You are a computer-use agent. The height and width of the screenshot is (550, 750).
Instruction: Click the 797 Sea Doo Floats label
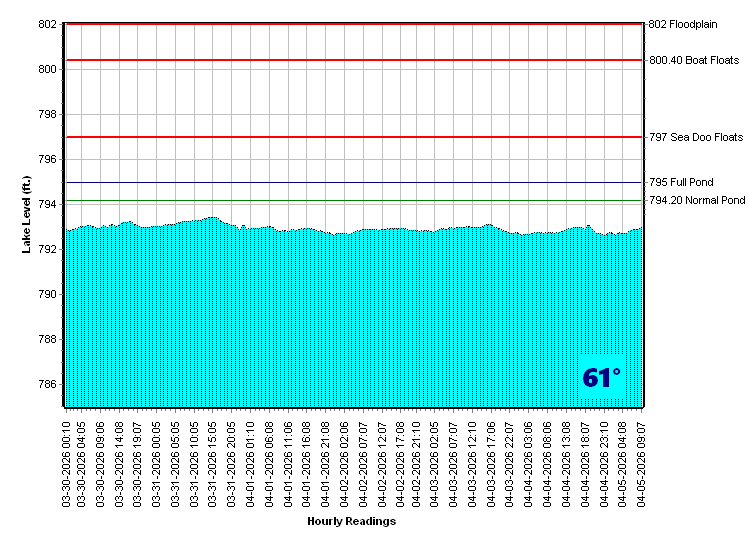[x=696, y=137]
